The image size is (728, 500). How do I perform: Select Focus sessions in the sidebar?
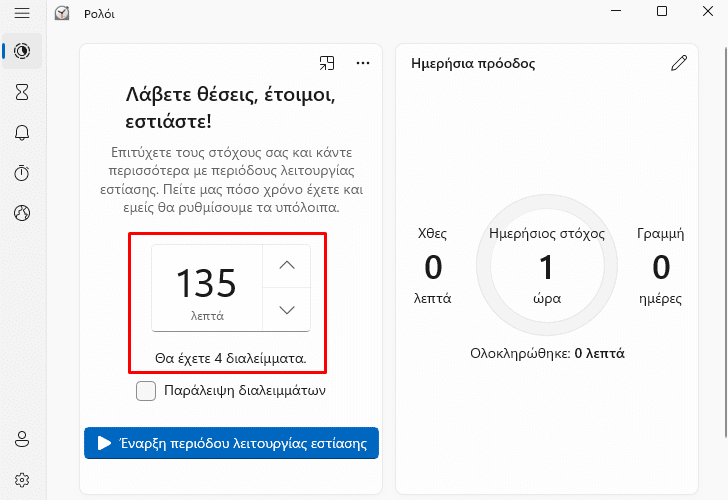[22, 51]
